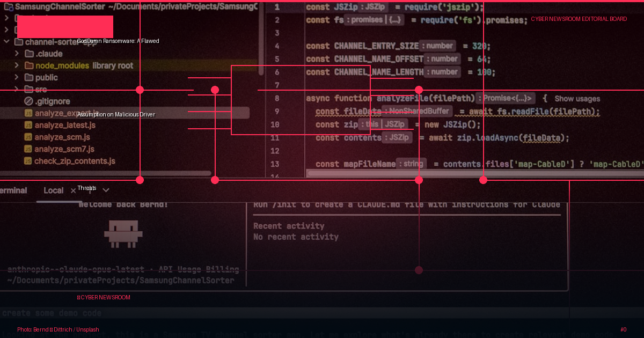Click the ~/Documents/privateProjects path in terminal
Screen dimensions: 644x338
(121, 281)
